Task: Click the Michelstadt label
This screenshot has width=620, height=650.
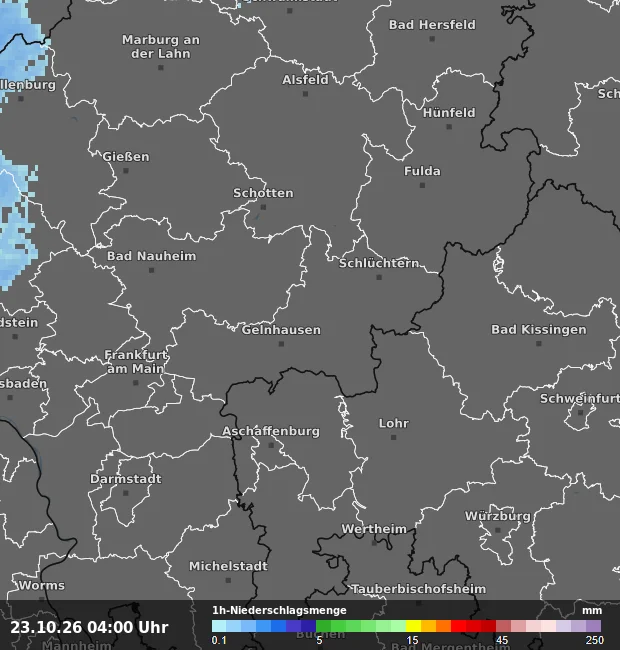Action: tap(228, 566)
